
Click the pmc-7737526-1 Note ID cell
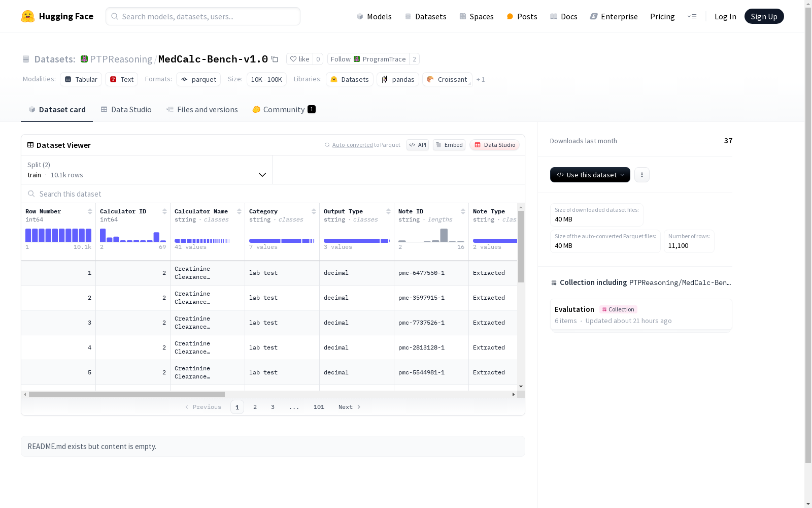[x=431, y=323]
